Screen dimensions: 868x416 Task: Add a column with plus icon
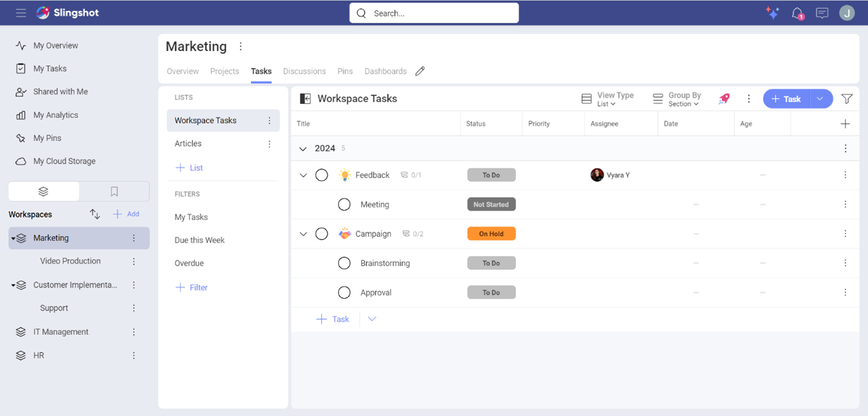(845, 124)
